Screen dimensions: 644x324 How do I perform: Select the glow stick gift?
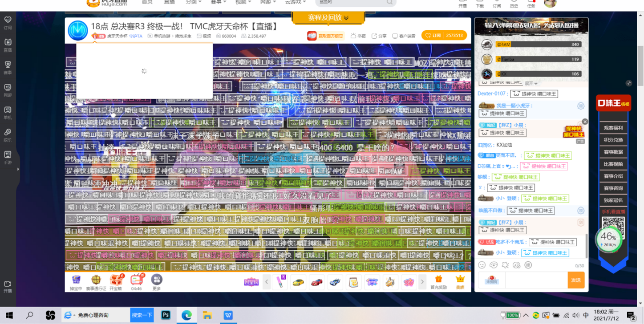(x=281, y=282)
